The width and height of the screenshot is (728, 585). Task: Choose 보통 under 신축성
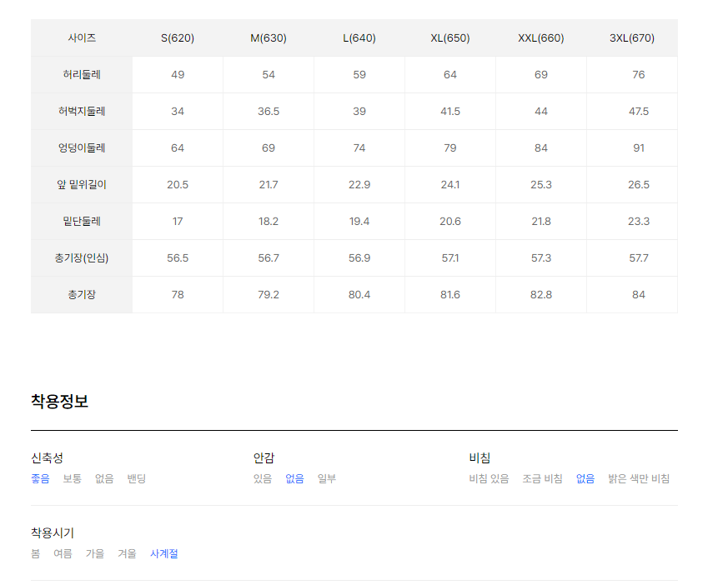[x=73, y=478]
